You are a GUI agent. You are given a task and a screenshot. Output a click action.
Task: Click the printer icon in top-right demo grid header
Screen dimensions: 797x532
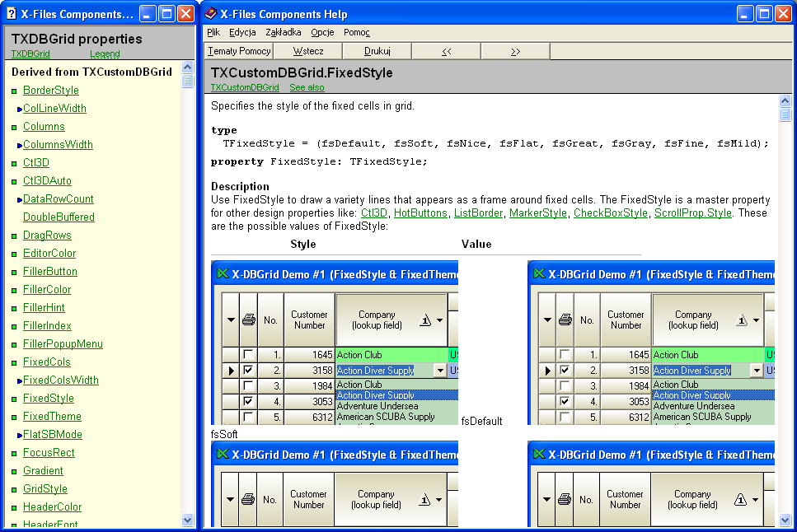pyautogui.click(x=565, y=320)
